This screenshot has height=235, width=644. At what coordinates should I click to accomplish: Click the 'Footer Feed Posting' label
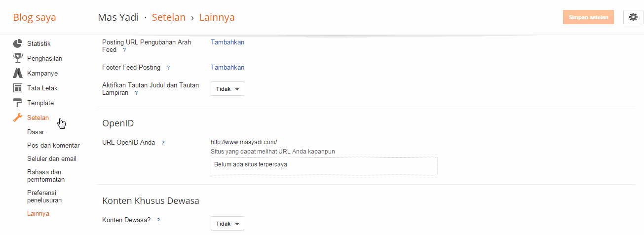[x=131, y=67]
